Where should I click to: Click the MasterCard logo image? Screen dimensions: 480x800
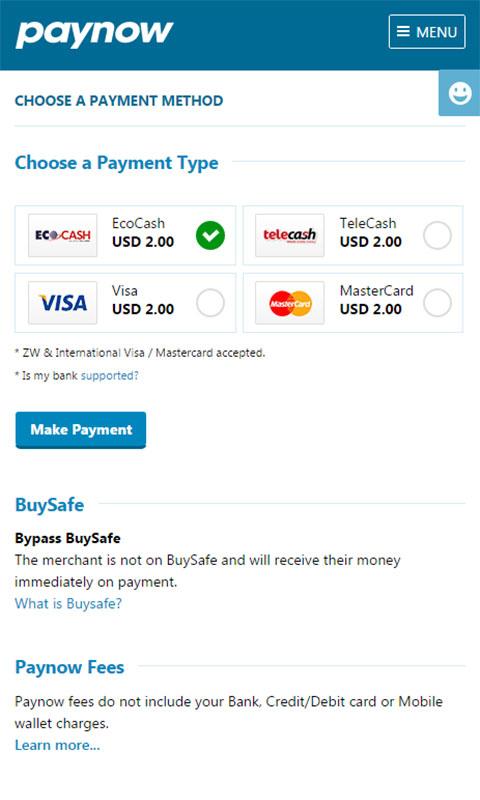point(290,303)
